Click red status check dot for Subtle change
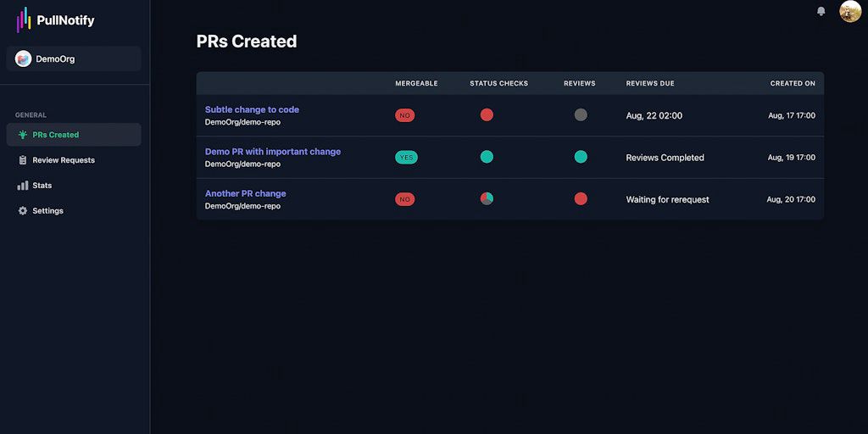This screenshot has width=868, height=434. click(487, 114)
